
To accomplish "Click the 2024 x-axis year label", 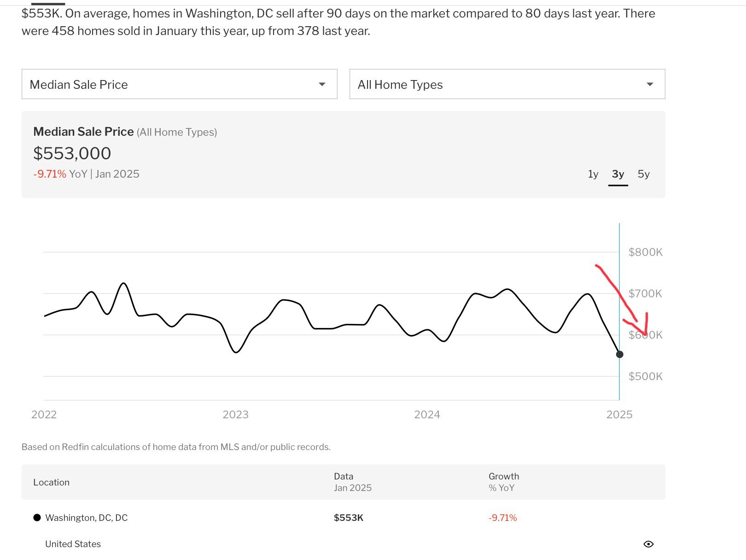I will pos(427,415).
